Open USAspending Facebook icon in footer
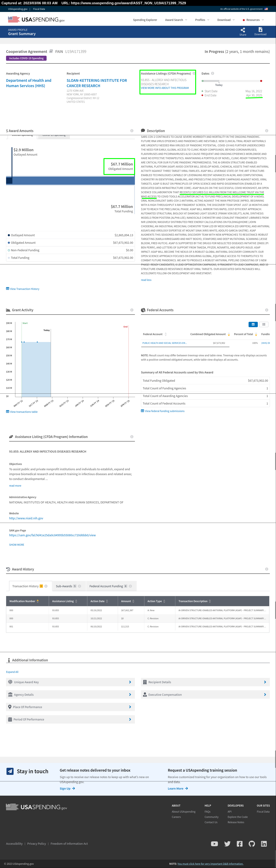 240,844
